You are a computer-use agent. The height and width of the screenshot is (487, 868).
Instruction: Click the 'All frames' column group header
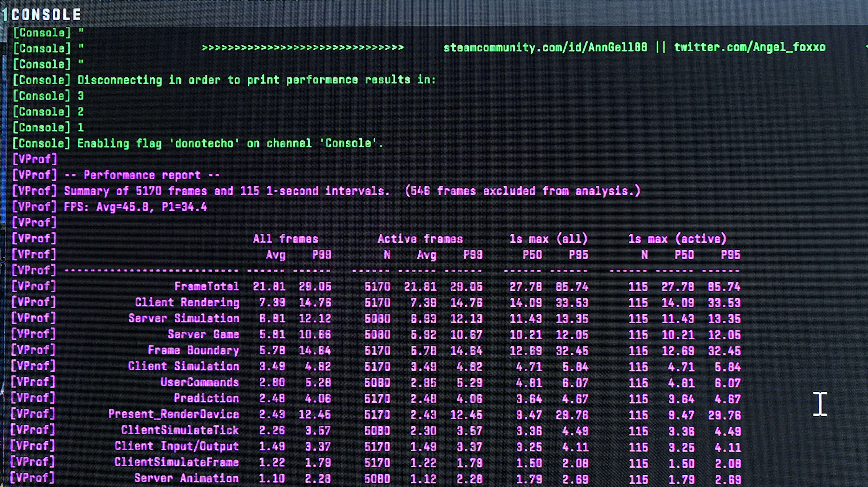pos(285,239)
